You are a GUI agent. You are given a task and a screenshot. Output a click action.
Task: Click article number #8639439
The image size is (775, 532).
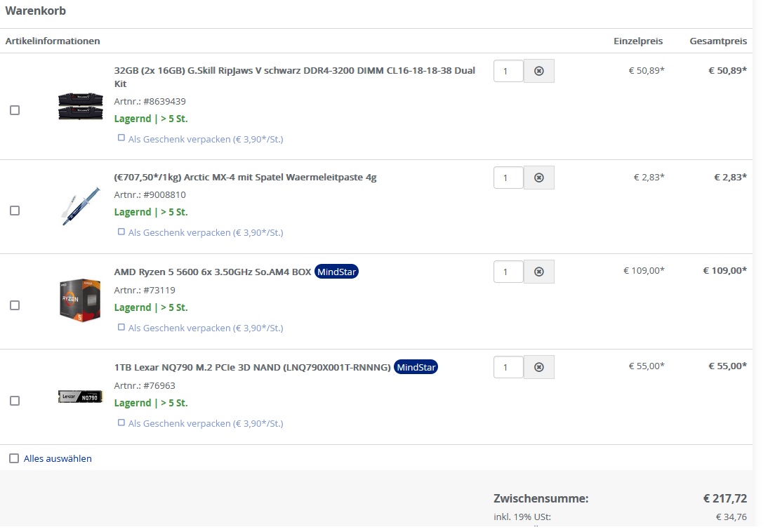[164, 101]
